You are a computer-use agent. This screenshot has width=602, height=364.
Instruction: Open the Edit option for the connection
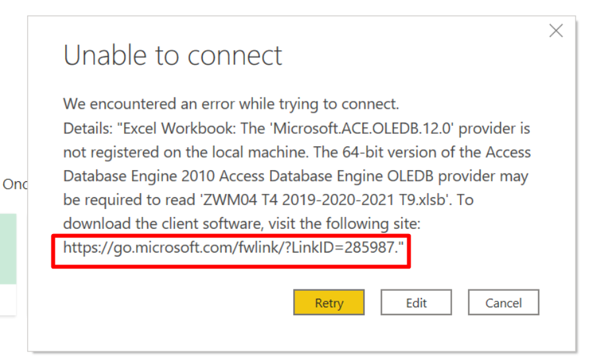point(416,303)
